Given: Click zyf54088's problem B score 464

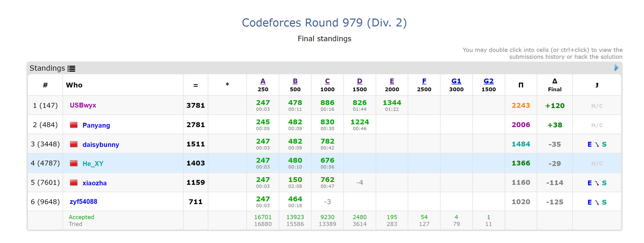Looking at the screenshot, I should click(295, 199).
